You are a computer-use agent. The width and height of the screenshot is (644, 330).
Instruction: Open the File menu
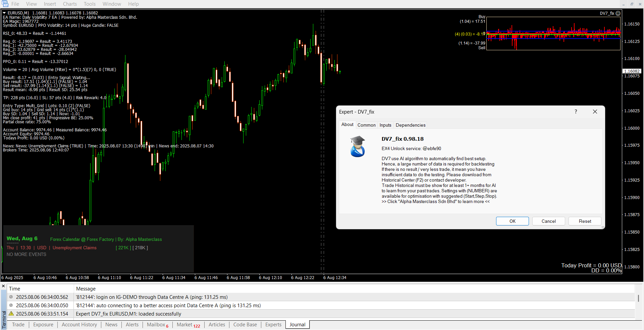click(15, 4)
